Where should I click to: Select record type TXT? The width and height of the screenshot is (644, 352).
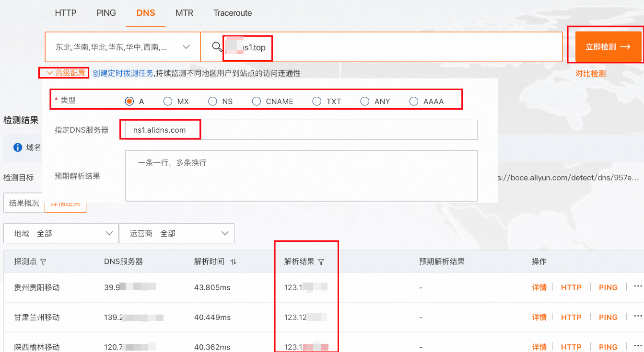pos(316,101)
